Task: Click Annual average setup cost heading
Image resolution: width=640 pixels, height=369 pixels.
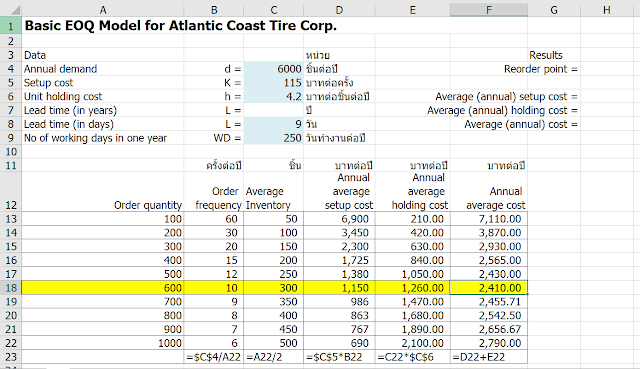Action: coord(349,191)
